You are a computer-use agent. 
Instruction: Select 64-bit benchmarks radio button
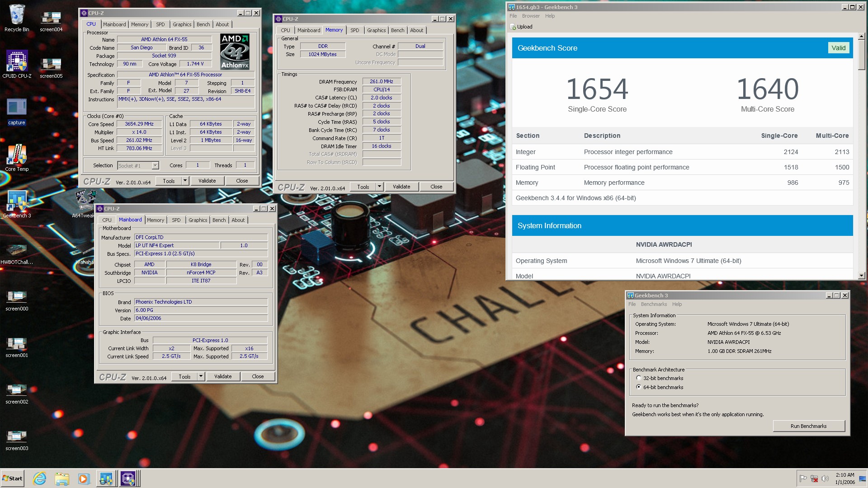pos(638,387)
